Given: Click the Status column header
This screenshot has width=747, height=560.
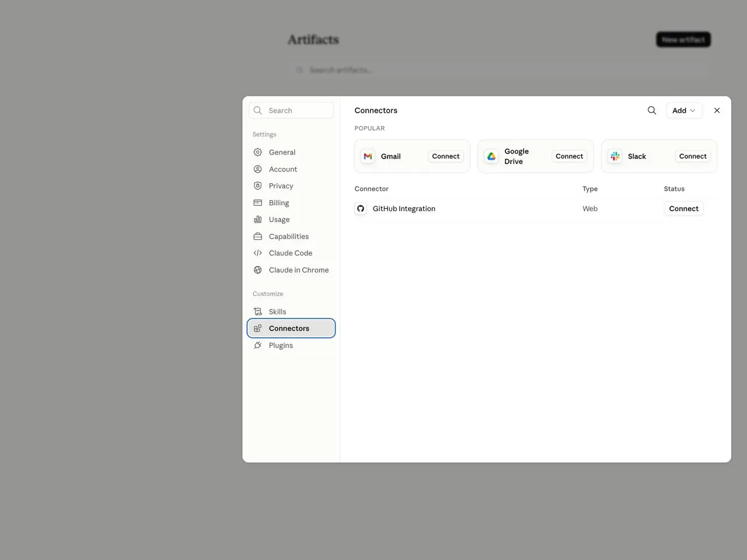Looking at the screenshot, I should click(674, 189).
